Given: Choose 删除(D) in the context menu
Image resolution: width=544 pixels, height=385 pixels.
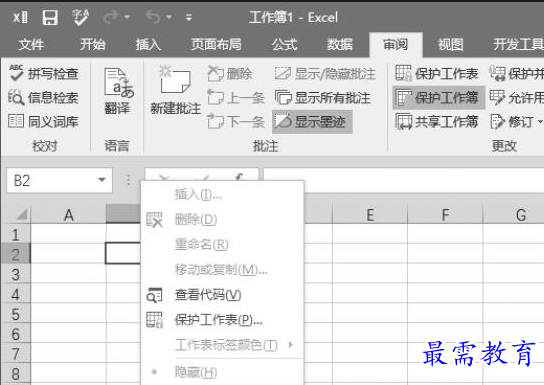Looking at the screenshot, I should 222,220.
